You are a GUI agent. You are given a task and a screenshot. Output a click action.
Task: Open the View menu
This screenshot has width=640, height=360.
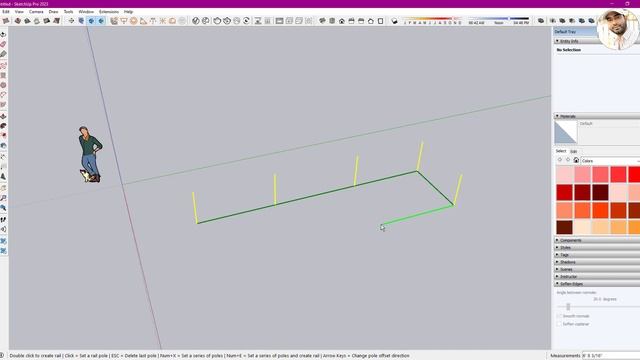coord(19,12)
